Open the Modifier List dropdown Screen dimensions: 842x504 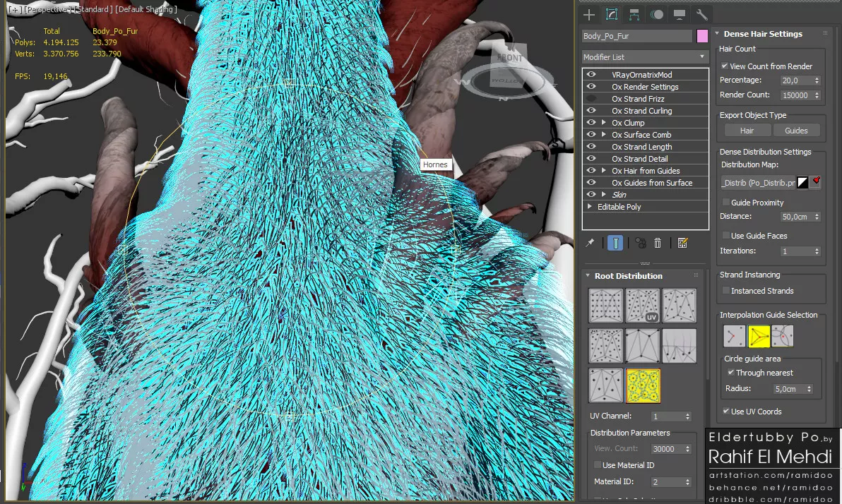tap(644, 57)
